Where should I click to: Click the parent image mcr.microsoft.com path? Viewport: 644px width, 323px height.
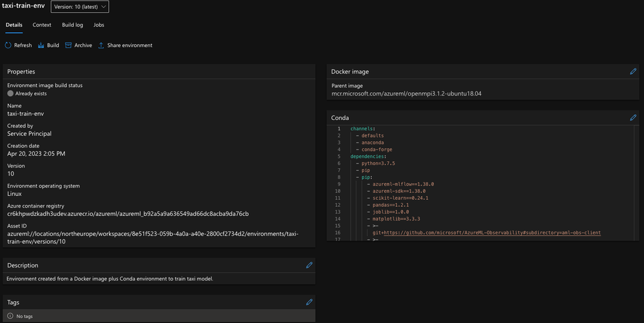(x=406, y=93)
